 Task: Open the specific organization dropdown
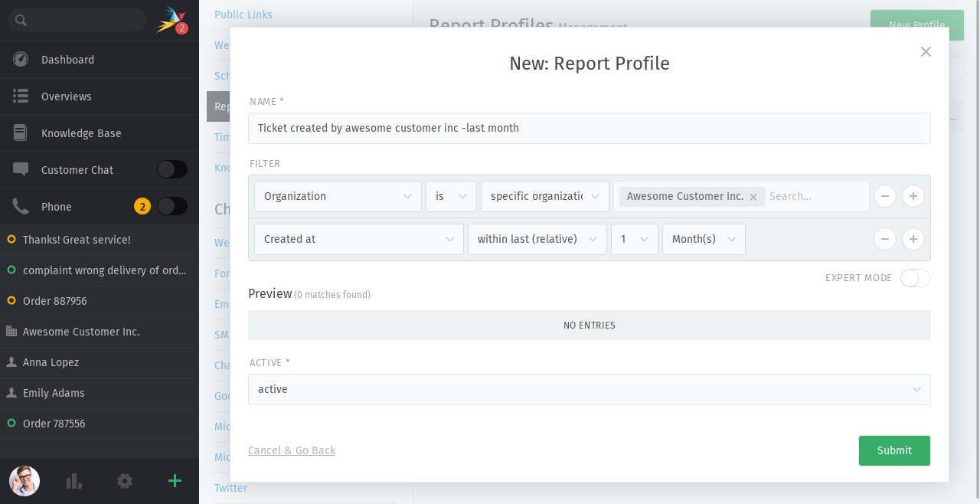545,196
